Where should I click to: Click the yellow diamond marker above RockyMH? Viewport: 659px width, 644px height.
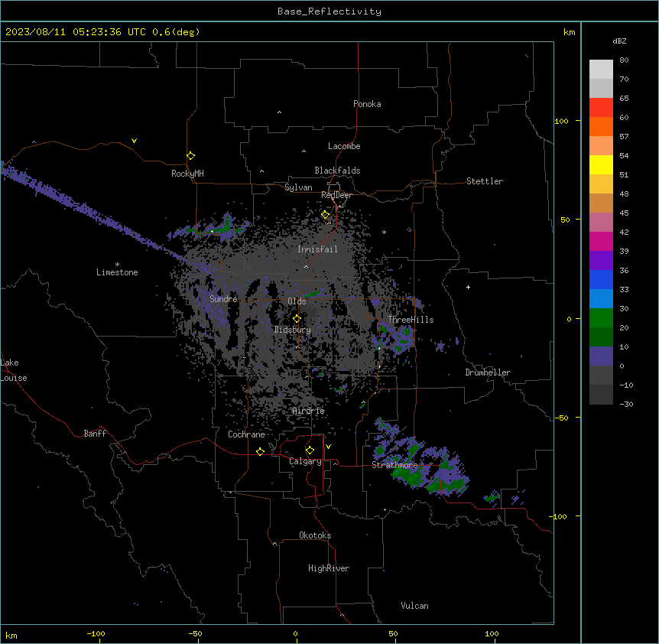pos(190,155)
